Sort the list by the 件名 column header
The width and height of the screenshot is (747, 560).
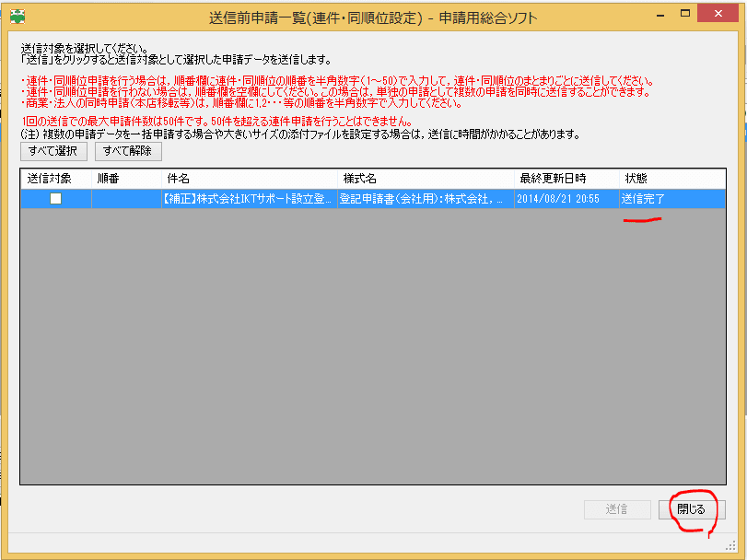coord(249,178)
